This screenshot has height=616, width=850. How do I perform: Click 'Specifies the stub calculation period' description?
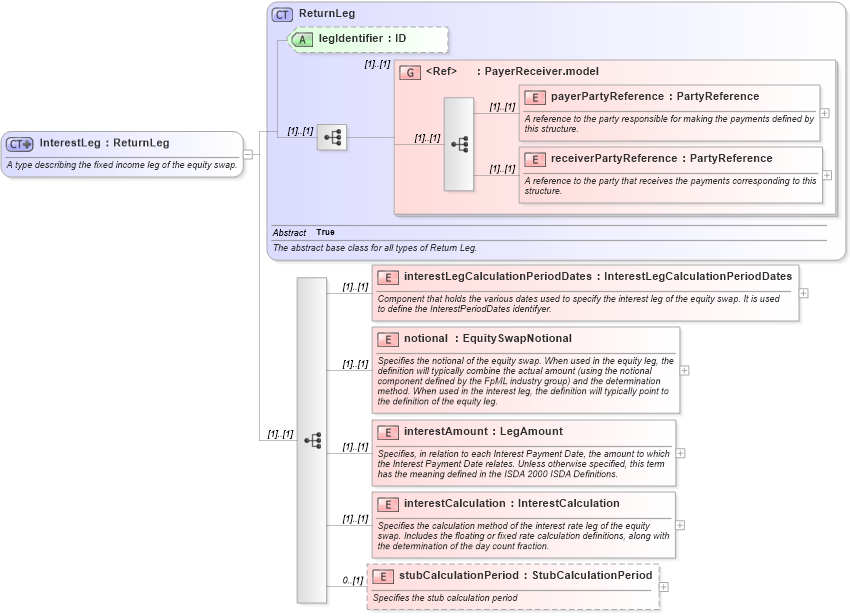445,598
